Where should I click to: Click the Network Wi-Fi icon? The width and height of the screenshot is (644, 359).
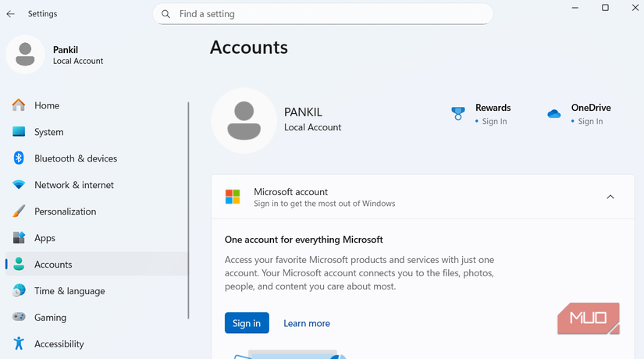(x=19, y=185)
